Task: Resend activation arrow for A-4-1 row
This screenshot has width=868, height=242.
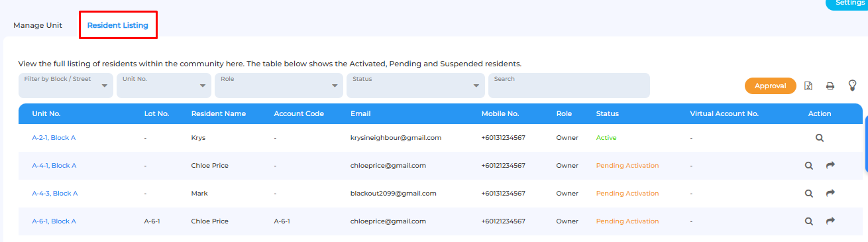Action: (830, 165)
